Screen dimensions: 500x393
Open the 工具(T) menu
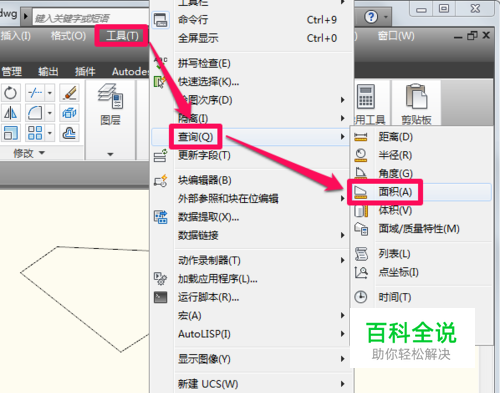pyautogui.click(x=122, y=36)
